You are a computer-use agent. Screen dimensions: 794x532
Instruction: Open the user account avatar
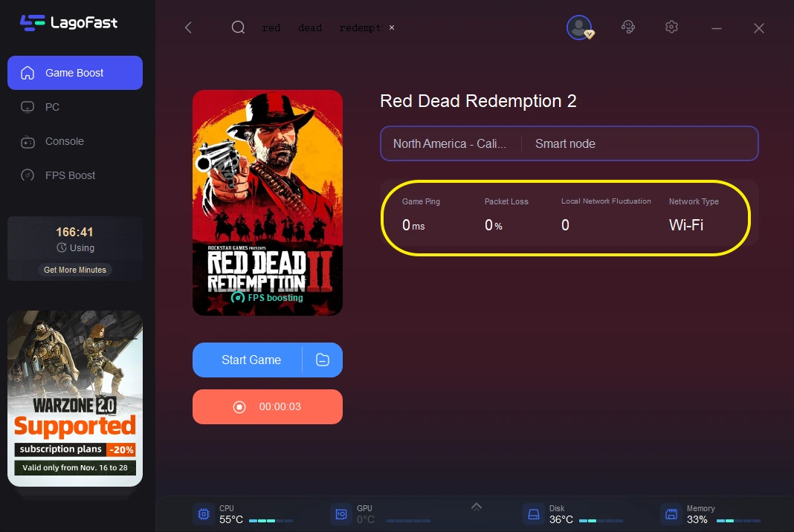(x=579, y=27)
